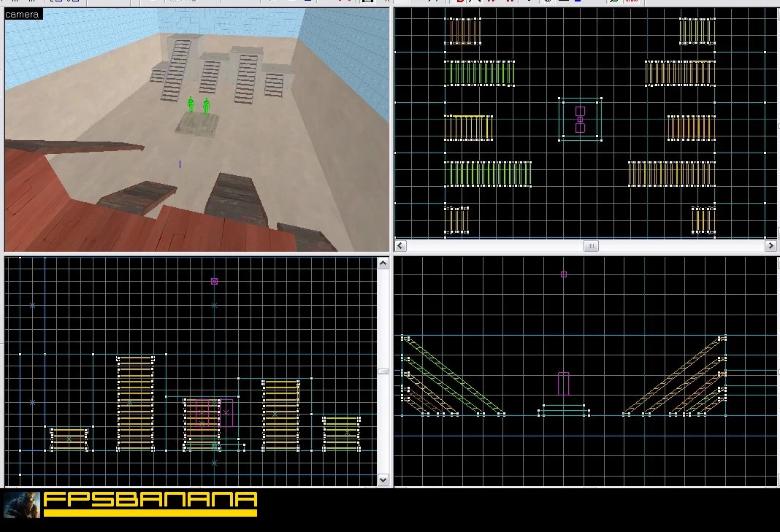Click the front view vertical scrollbar thumb
Screen dimensions: 780x532
pos(383,371)
